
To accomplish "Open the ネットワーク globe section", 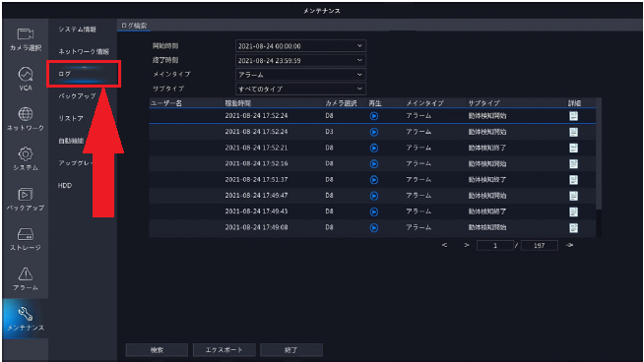I will [x=26, y=119].
